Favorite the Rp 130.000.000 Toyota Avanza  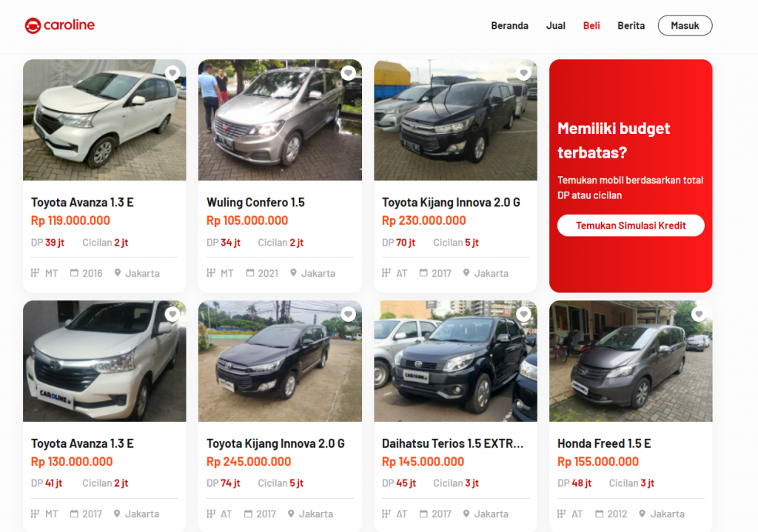click(x=172, y=314)
